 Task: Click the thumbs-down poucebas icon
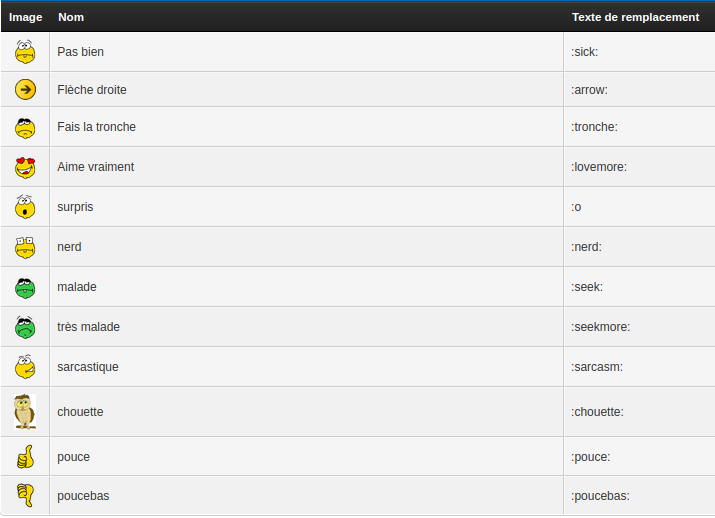(x=26, y=495)
